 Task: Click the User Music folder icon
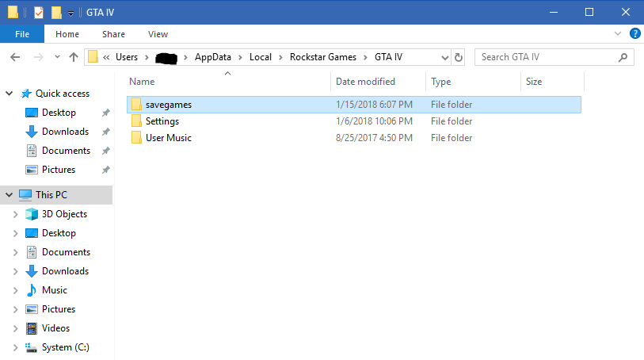point(137,137)
